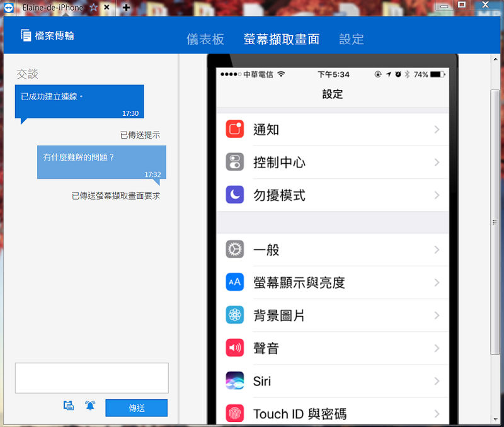This screenshot has height=427, width=504.
Task: Expand the 螢幕顯示與亮度 row chevron
Action: (437, 282)
